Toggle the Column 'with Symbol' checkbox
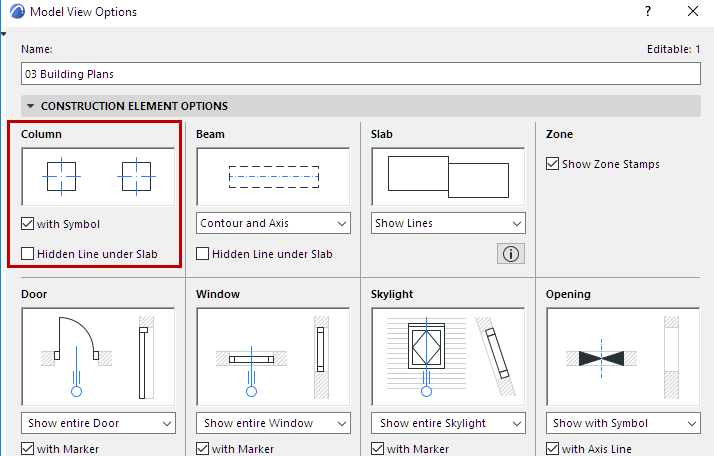The width and height of the screenshot is (714, 456). point(28,224)
